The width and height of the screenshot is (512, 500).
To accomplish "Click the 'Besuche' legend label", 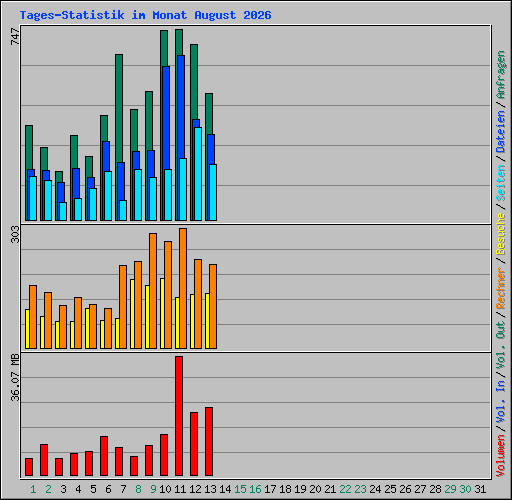I will 500,234.
